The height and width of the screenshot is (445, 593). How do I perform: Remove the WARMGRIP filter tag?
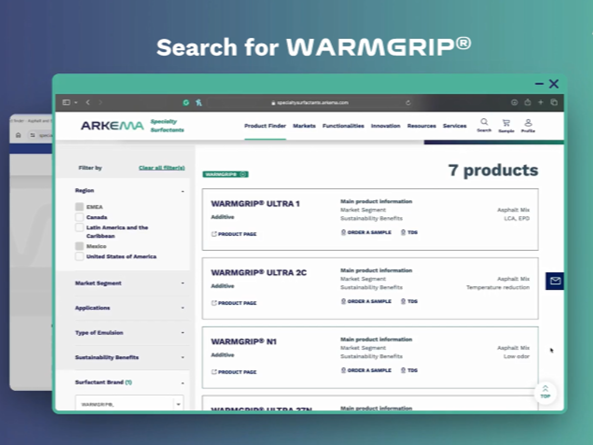(x=243, y=174)
